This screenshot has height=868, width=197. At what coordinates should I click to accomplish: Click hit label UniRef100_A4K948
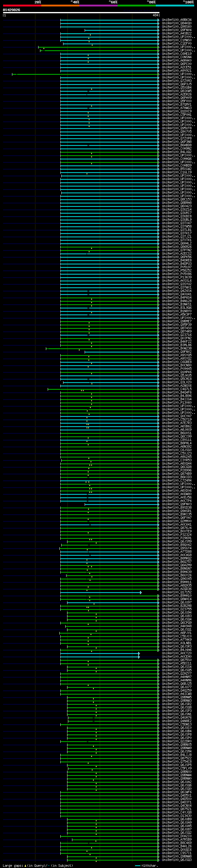coord(177,626)
